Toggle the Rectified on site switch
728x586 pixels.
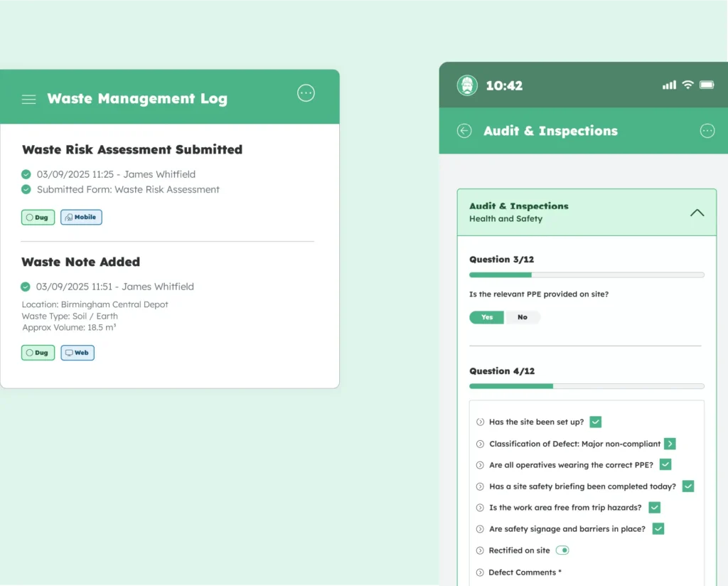pos(562,550)
